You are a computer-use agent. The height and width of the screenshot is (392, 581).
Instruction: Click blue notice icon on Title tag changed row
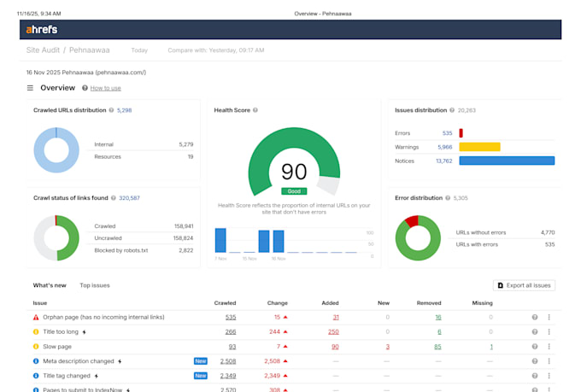click(x=36, y=376)
